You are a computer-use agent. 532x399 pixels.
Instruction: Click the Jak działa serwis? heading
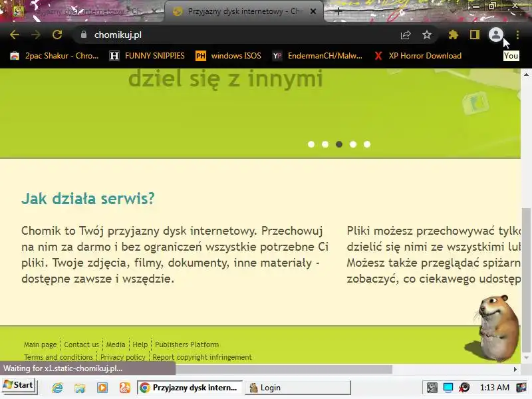(x=88, y=198)
